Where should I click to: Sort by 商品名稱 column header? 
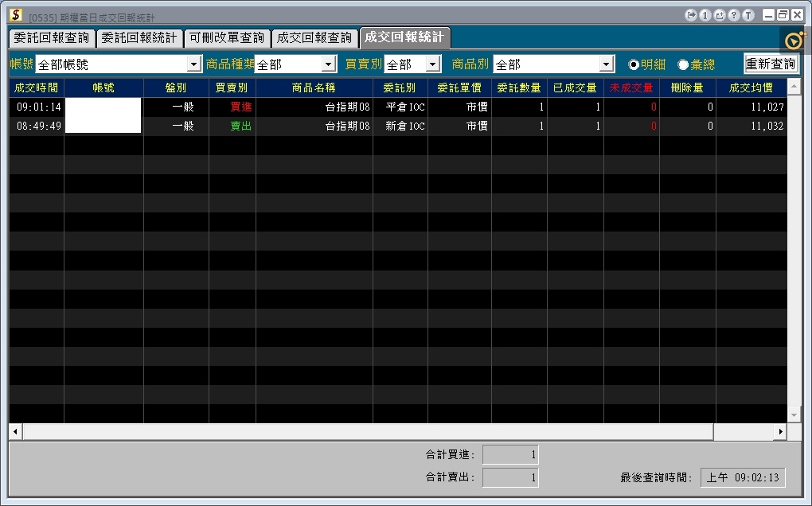(314, 88)
